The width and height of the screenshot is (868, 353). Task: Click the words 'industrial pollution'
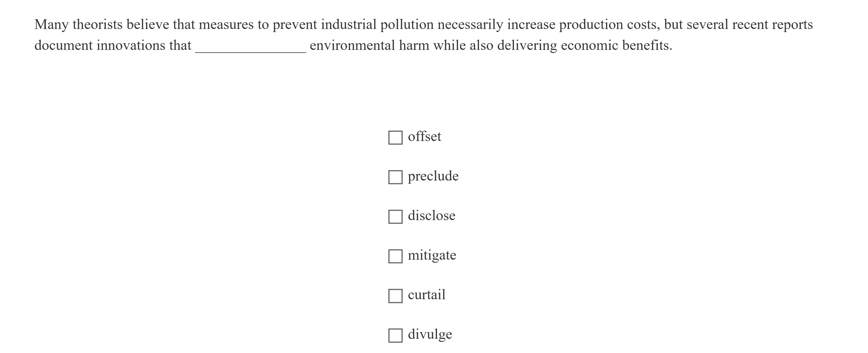click(377, 25)
